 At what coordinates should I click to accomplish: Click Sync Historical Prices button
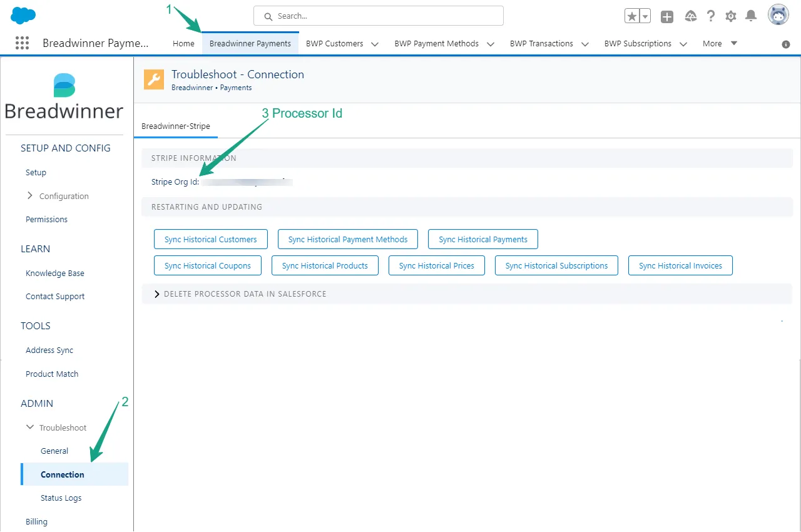437,265
